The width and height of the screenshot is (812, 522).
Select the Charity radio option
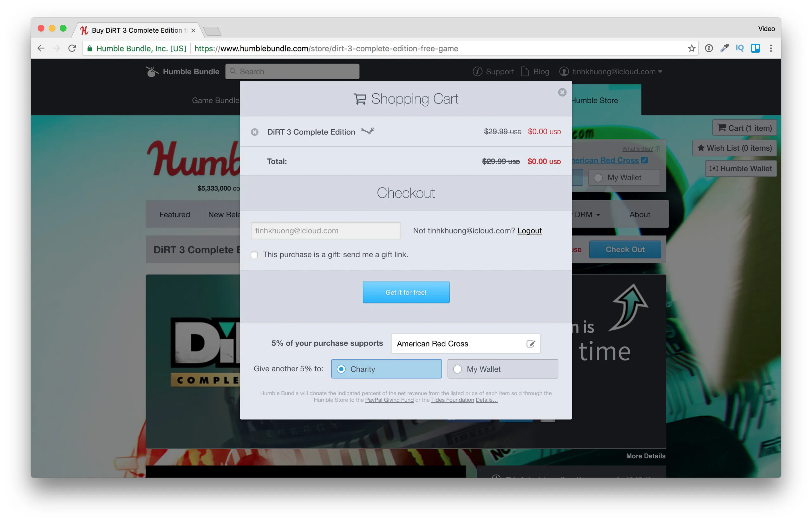(386, 369)
